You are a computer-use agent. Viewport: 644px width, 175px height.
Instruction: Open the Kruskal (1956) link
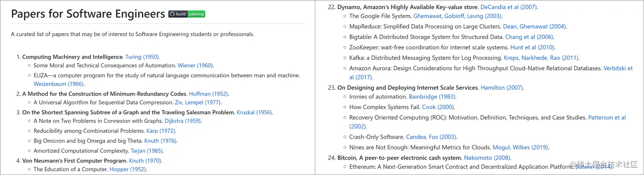(254, 112)
